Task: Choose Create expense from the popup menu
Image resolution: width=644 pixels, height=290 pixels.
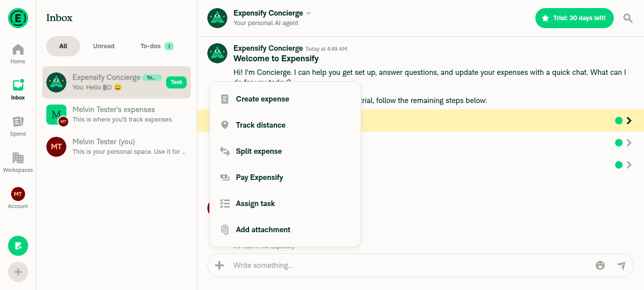Action: [285, 99]
